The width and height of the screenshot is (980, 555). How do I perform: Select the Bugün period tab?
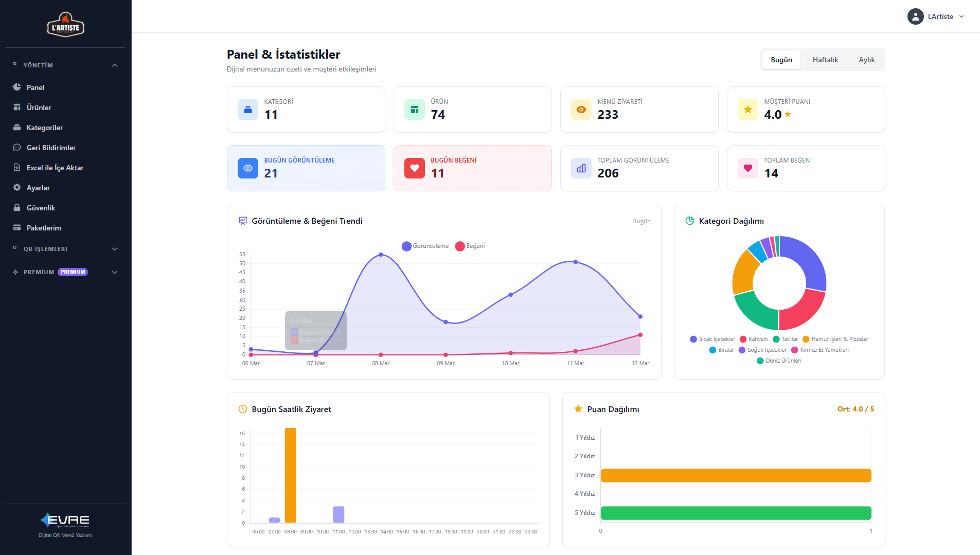pyautogui.click(x=781, y=60)
